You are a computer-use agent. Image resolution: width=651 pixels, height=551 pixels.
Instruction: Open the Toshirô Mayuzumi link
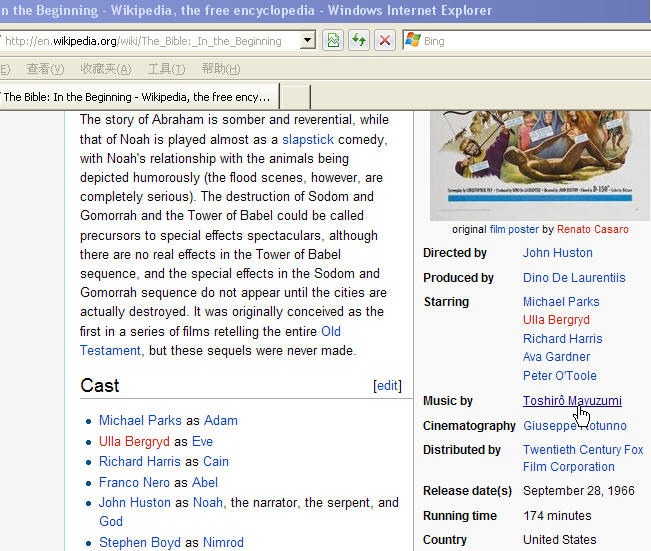click(x=572, y=401)
